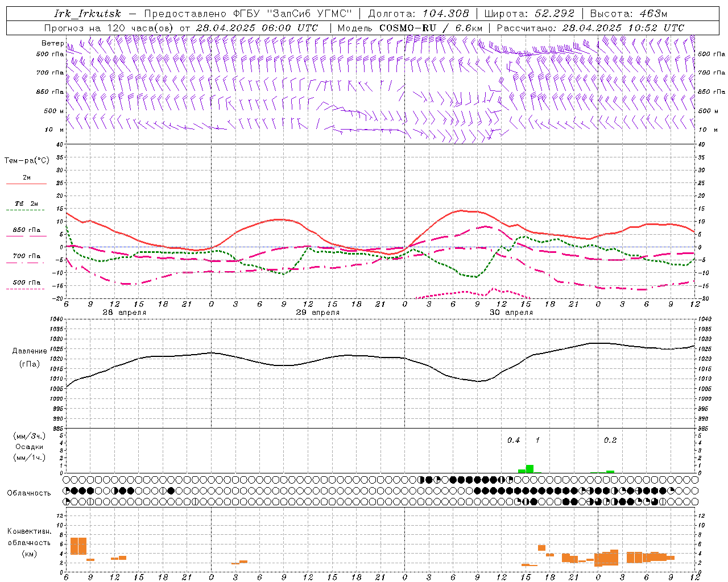Click the "500 гПа" entry in the temperature legend
The height and width of the screenshot is (582, 728).
click(x=26, y=282)
